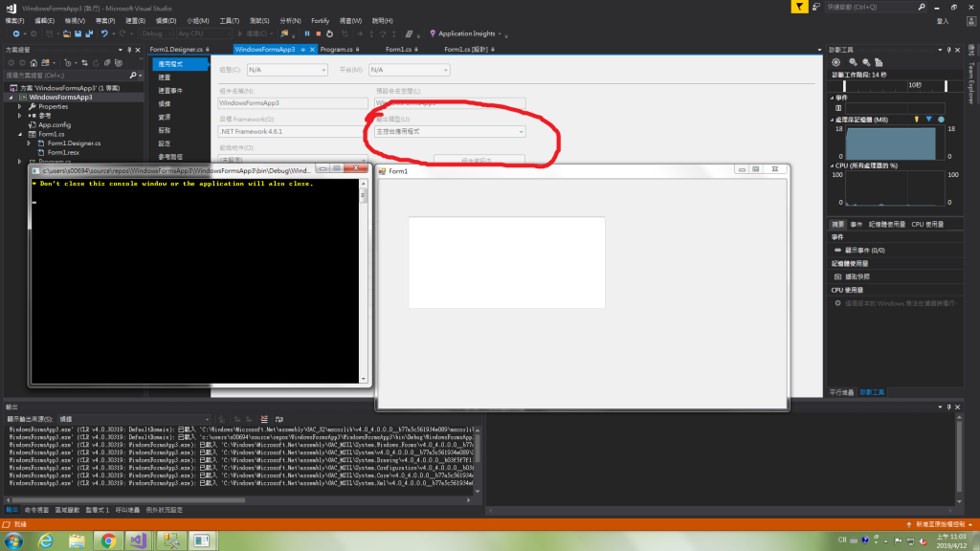Image resolution: width=980 pixels, height=551 pixels.
Task: Click the Navigate Backward toolbar icon
Action: 15,33
